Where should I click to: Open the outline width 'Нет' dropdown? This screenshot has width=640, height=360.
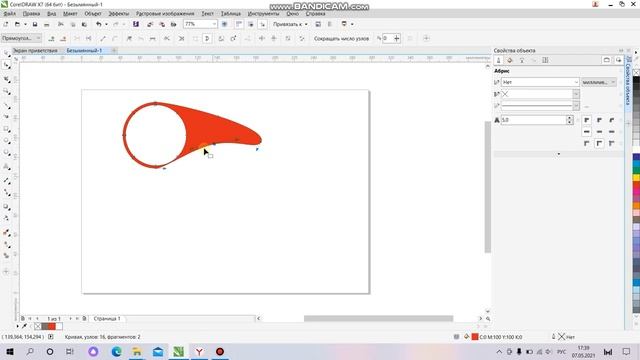pos(576,82)
